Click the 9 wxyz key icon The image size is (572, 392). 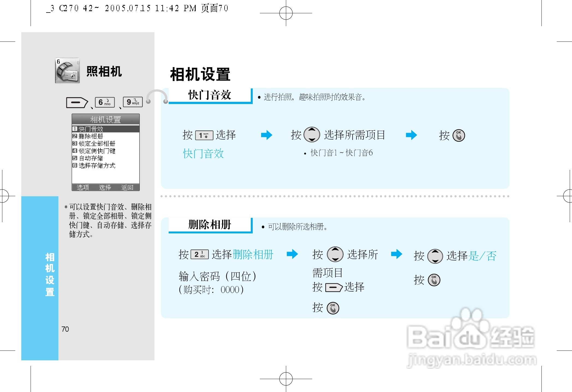point(133,102)
